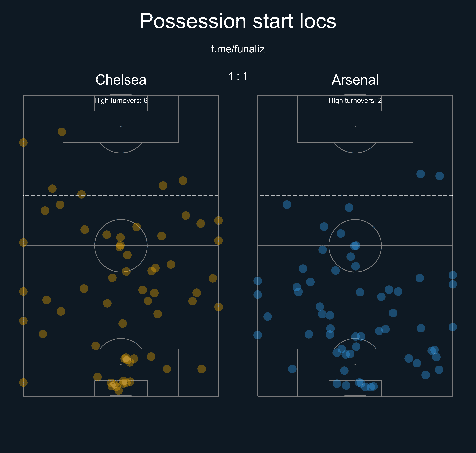The width and height of the screenshot is (476, 453).
Task: Click the highest yellow dot on Chelsea's left touchline
Action: 23,143
